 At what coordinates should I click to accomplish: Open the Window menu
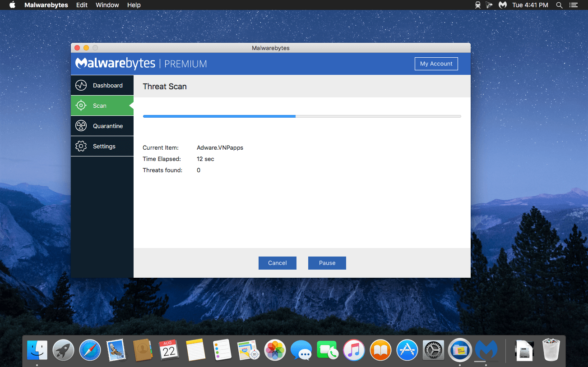(107, 5)
